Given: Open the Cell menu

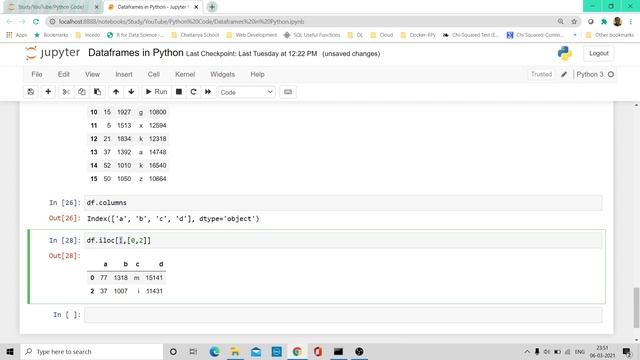Looking at the screenshot, I should 153,74.
